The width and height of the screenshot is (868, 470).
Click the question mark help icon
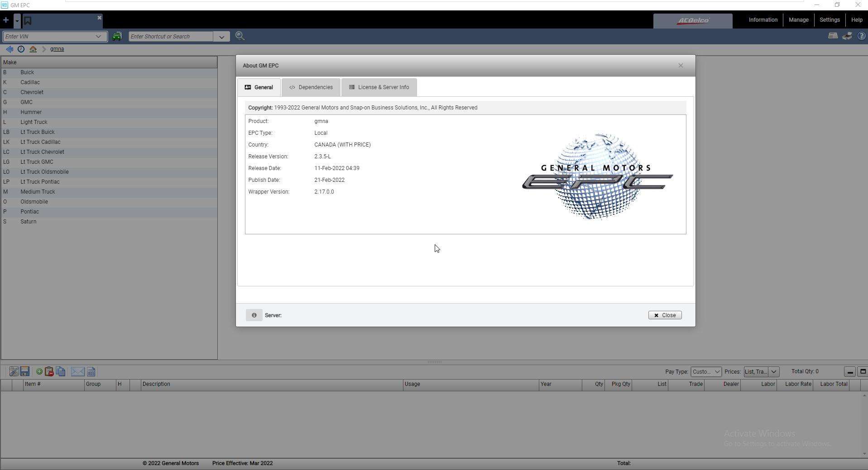click(861, 36)
